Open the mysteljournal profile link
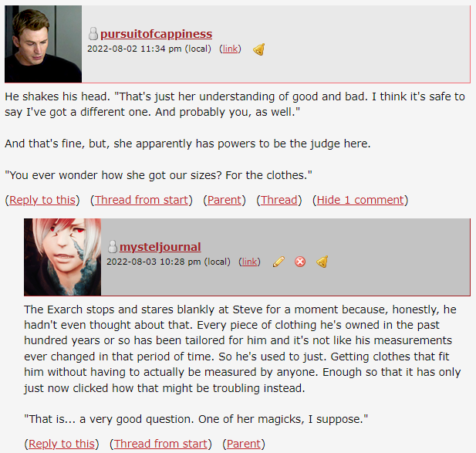The width and height of the screenshot is (476, 453). [160, 247]
